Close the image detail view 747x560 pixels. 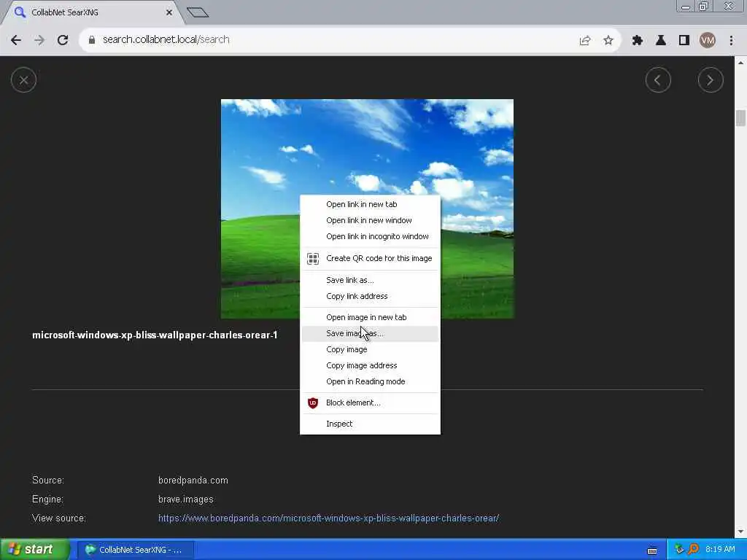pos(23,80)
